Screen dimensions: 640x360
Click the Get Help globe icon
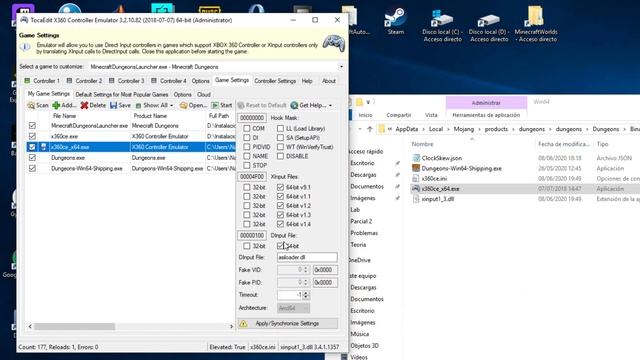pos(294,105)
